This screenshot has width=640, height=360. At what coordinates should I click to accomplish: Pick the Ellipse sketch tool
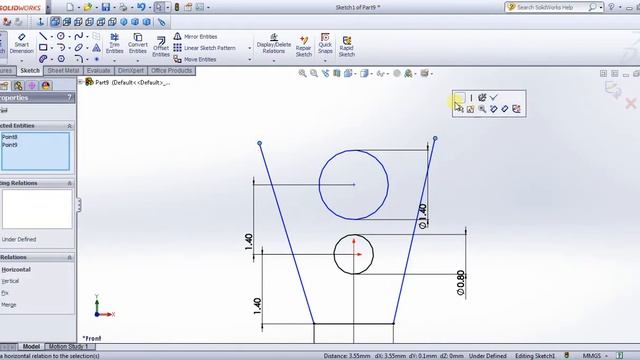(79, 48)
